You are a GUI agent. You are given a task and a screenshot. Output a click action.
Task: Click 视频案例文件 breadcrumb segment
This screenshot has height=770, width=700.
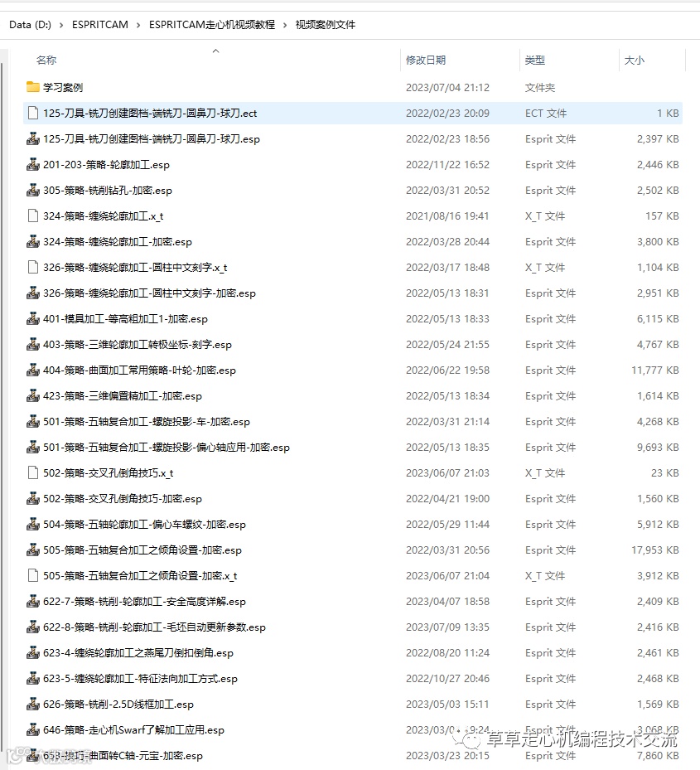(326, 25)
